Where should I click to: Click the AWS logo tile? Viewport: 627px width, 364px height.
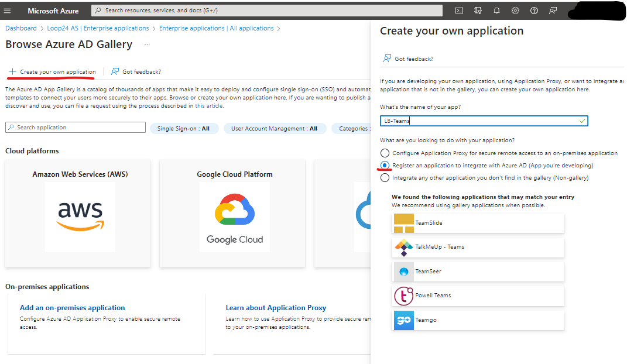pyautogui.click(x=80, y=217)
